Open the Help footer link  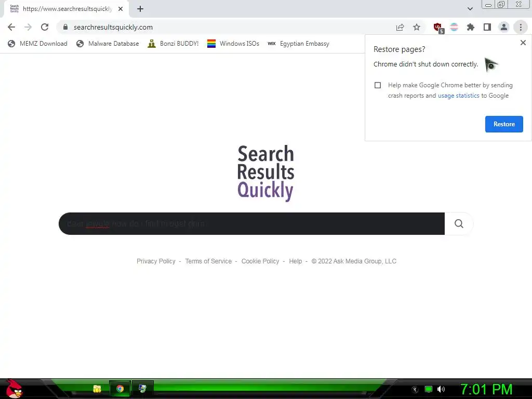coord(295,261)
